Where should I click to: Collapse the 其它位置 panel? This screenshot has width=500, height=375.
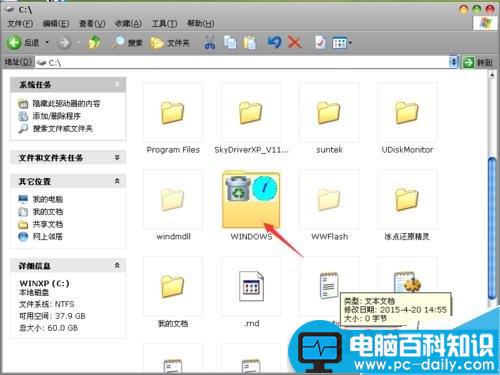coord(117,181)
